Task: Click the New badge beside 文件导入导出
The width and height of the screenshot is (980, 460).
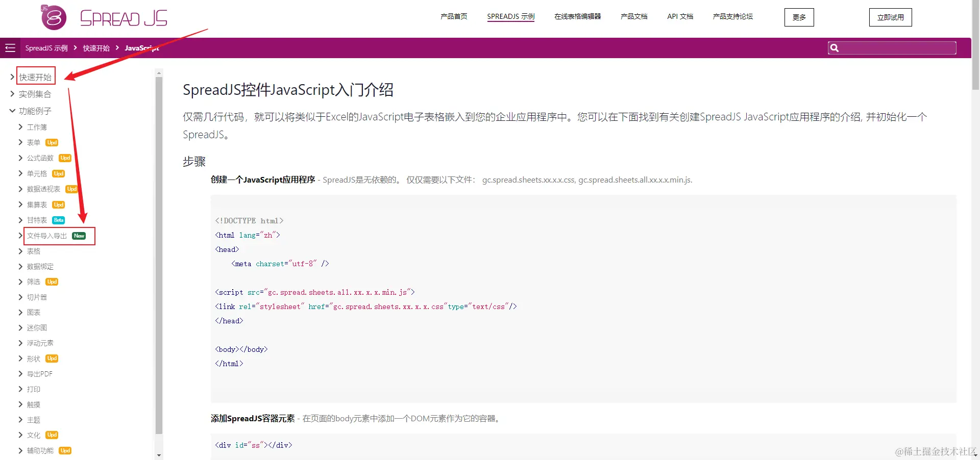Action: click(79, 236)
